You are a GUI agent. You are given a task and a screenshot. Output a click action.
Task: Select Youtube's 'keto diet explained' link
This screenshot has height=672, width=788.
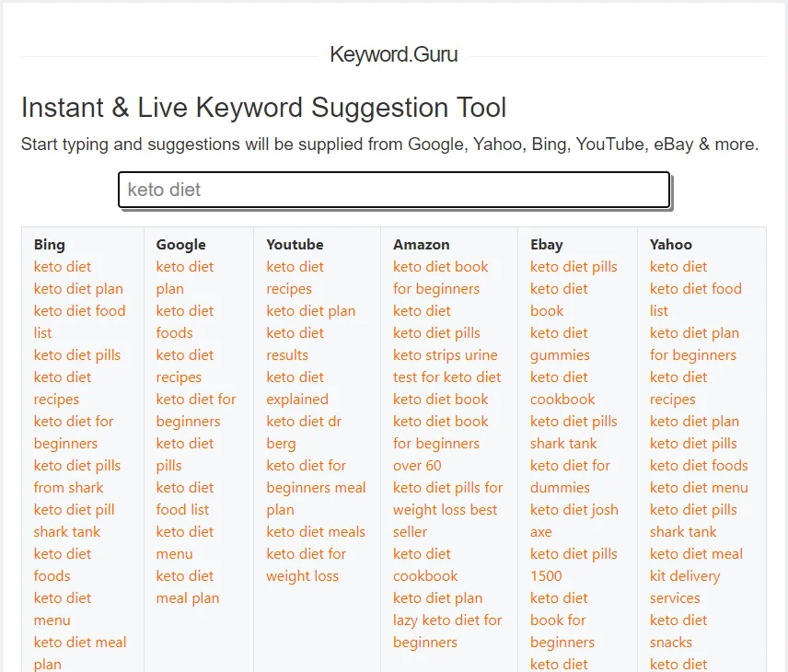[x=297, y=388]
